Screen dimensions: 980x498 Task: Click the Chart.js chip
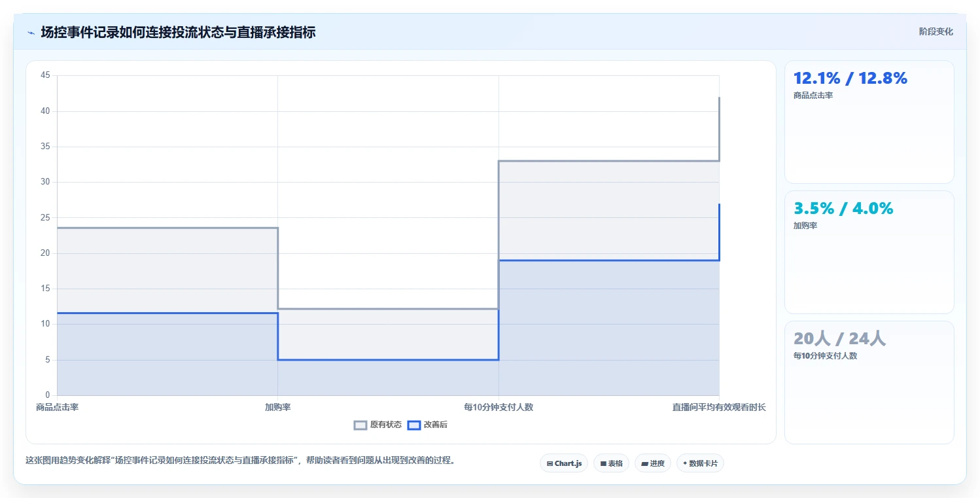[564, 463]
